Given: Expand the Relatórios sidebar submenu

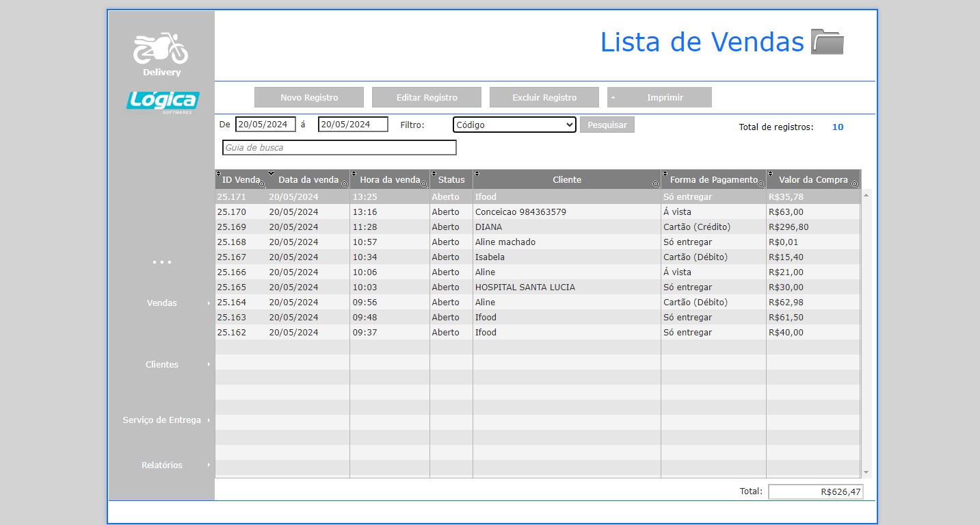Looking at the screenshot, I should 162,465.
